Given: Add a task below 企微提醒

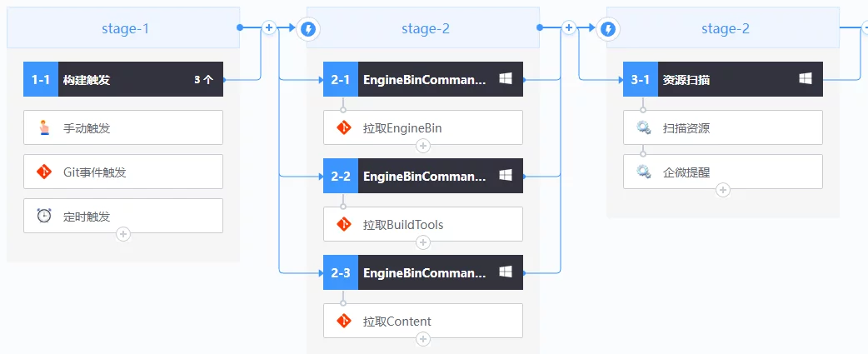Looking at the screenshot, I should tap(723, 190).
